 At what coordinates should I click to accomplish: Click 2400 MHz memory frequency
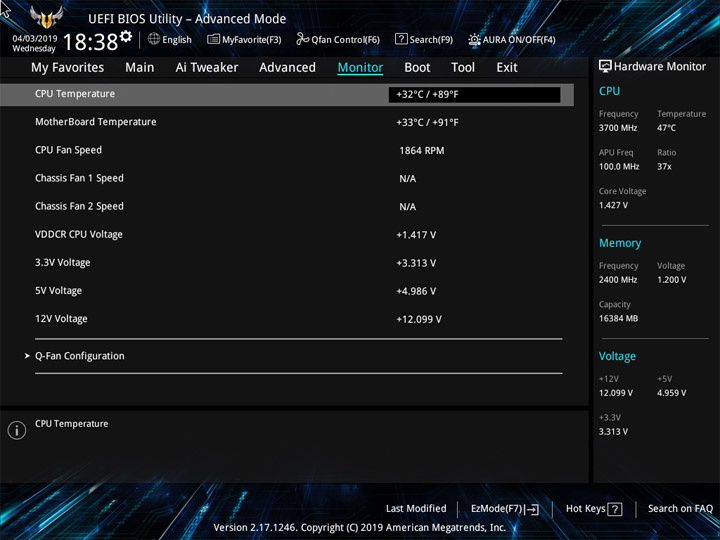[x=618, y=280]
